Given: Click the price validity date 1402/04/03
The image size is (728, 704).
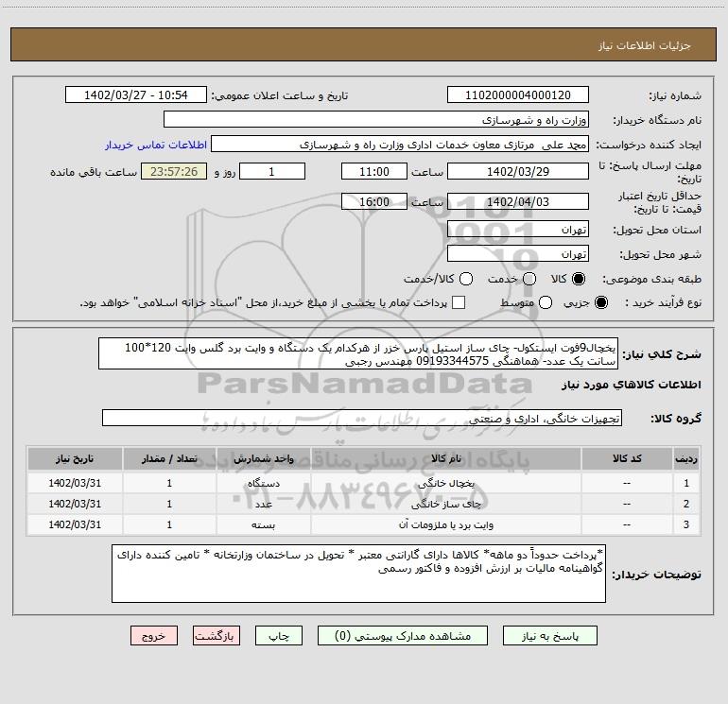Looking at the screenshot, I should (x=518, y=201).
